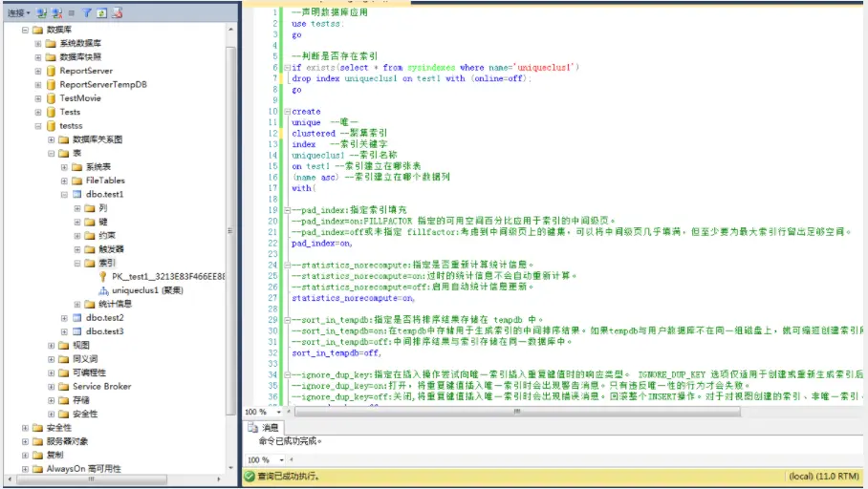The width and height of the screenshot is (868, 489).
Task: Click the 视图 folder icon
Action: coord(64,346)
